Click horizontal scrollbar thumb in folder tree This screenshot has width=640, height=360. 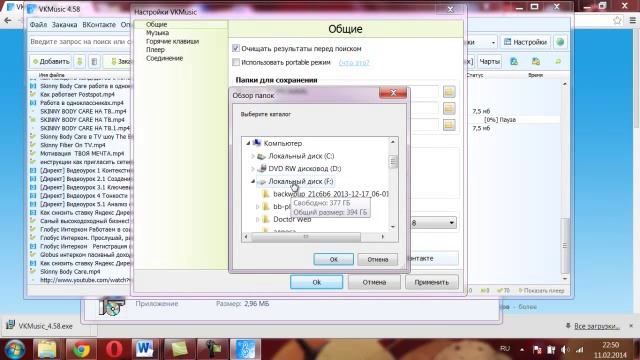(x=306, y=236)
